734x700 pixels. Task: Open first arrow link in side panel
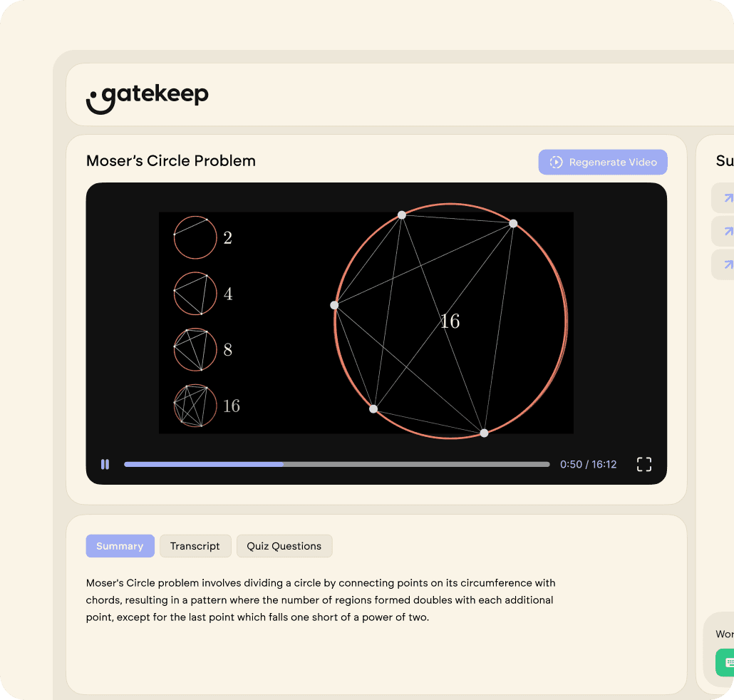point(724,198)
